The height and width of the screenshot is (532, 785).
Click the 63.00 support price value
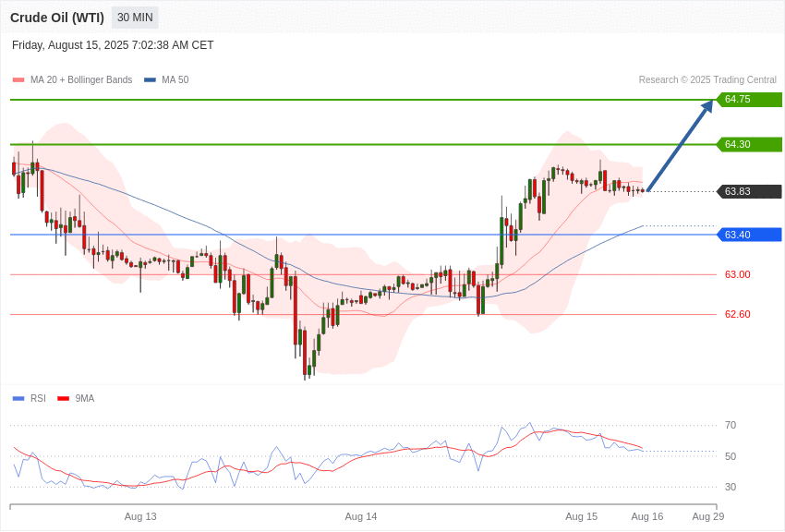pyautogui.click(x=738, y=274)
